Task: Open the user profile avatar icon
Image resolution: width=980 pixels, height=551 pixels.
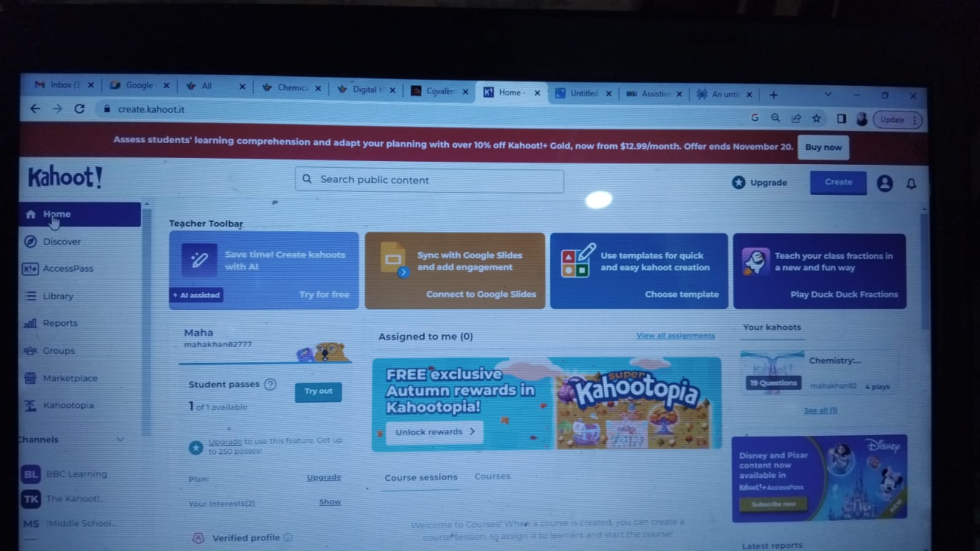Action: click(884, 183)
